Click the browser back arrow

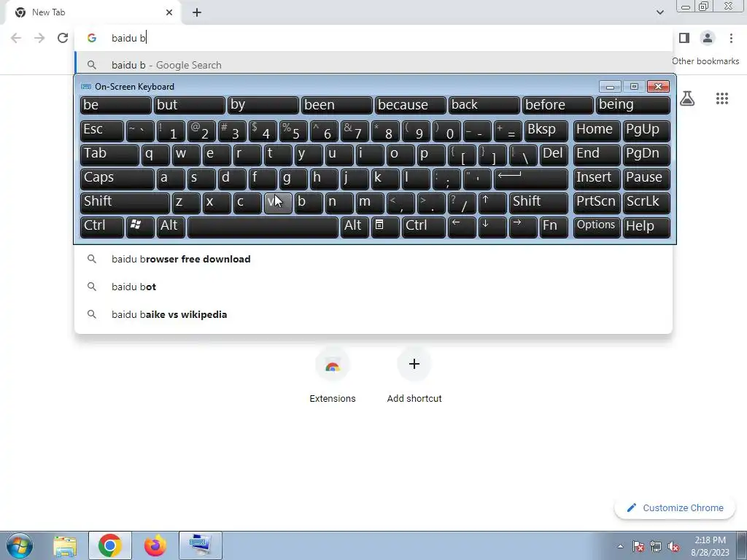pyautogui.click(x=16, y=38)
